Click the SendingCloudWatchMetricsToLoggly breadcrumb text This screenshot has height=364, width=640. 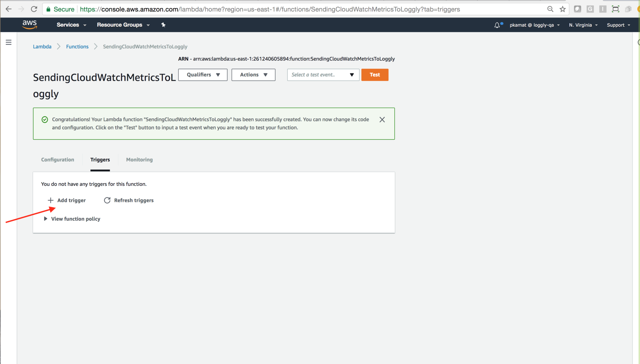(x=145, y=47)
